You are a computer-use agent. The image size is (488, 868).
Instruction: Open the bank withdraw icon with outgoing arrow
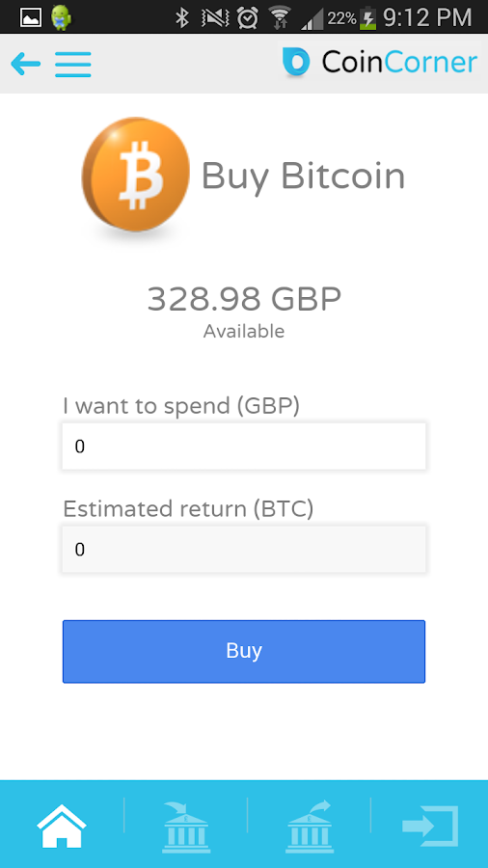pos(309,826)
